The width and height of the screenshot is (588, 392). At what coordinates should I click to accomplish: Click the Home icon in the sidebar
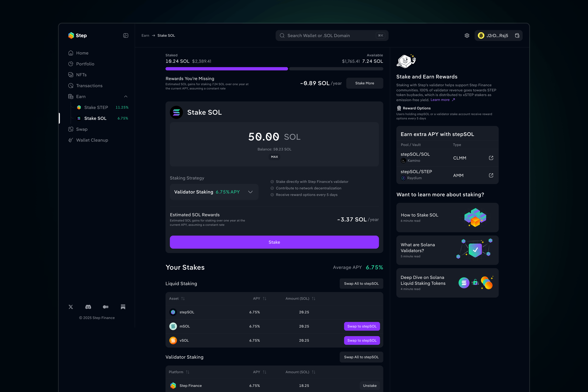click(x=71, y=53)
